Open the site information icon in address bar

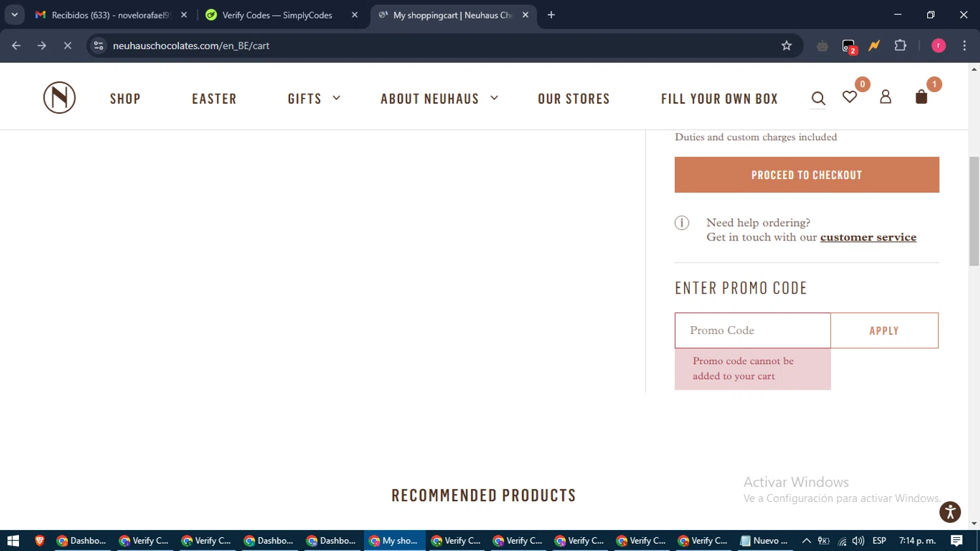(x=99, y=46)
